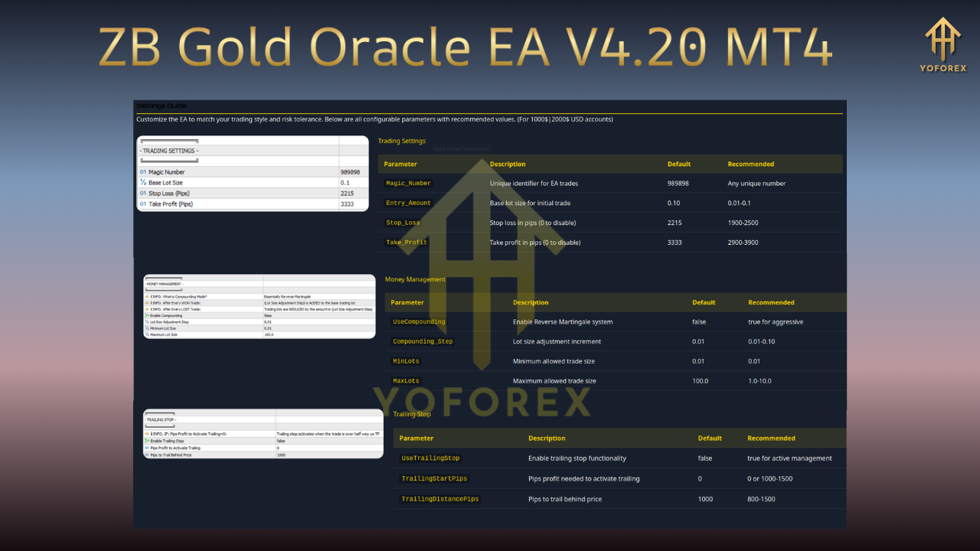Expand the MONEY MANAGEMENT section
The image size is (980, 551).
[165, 284]
